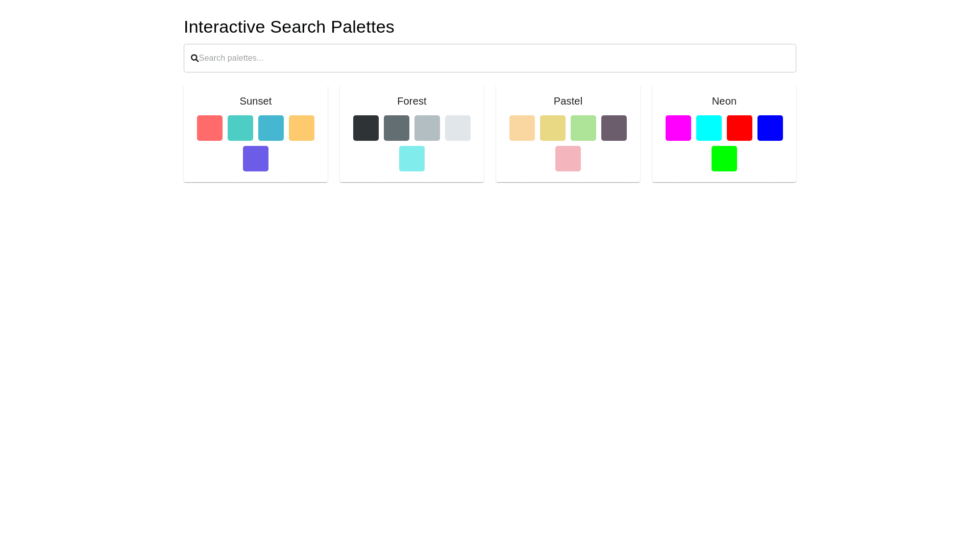The width and height of the screenshot is (980, 551).
Task: Pick the pure red Neon swatch
Action: [739, 128]
